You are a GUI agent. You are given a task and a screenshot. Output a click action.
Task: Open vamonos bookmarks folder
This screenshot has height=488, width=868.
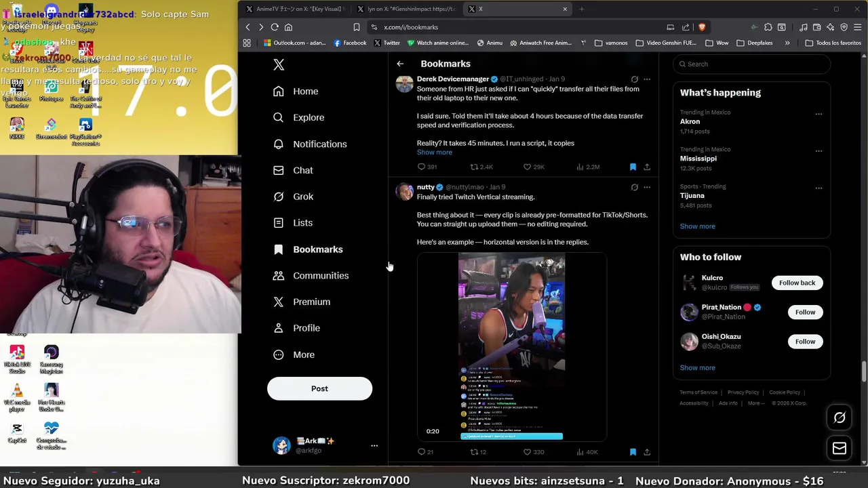pos(611,43)
